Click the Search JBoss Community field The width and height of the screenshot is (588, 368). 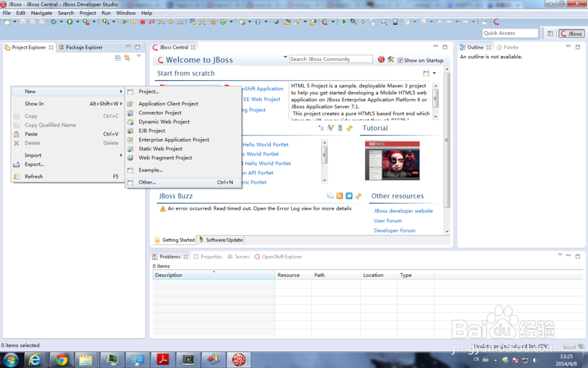tap(330, 59)
